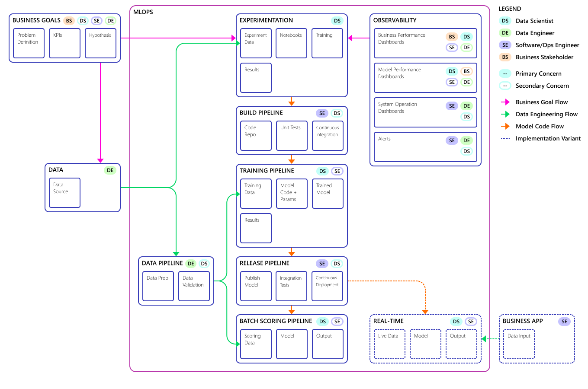The width and height of the screenshot is (588, 389).
Task: Click the legend Data Engineer DE badge
Action: [x=505, y=33]
